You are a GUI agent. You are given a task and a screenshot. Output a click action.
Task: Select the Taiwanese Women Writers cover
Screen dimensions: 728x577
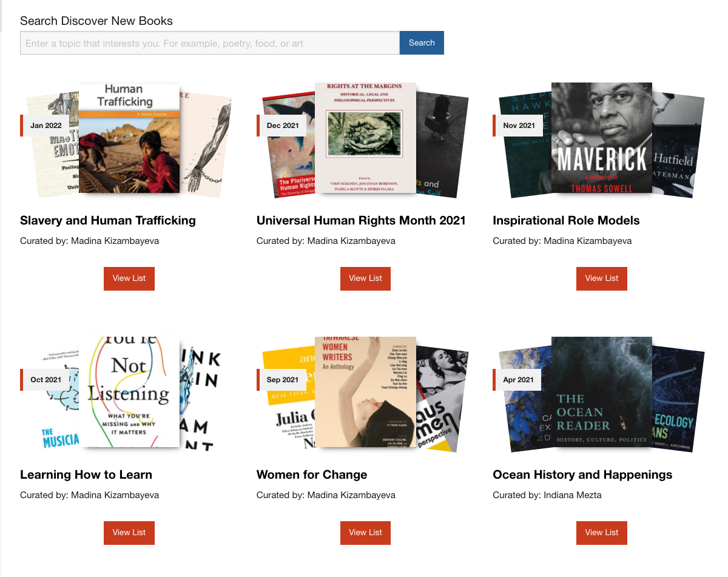click(365, 392)
